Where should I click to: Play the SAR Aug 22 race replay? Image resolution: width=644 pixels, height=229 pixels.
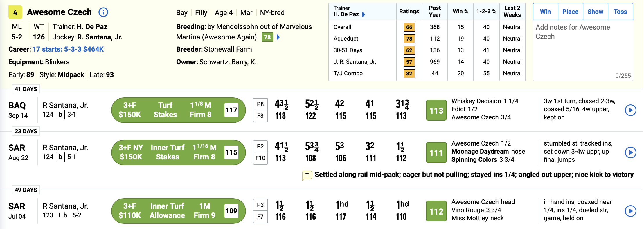[630, 152]
